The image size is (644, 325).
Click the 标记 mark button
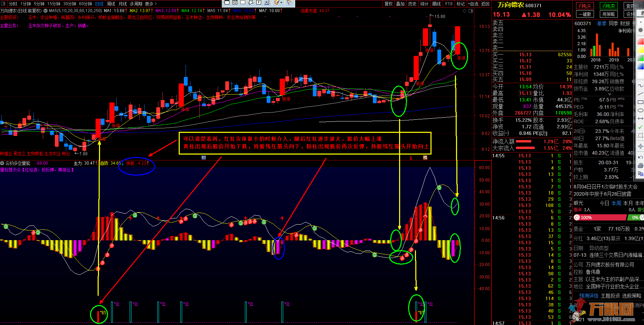click(461, 4)
